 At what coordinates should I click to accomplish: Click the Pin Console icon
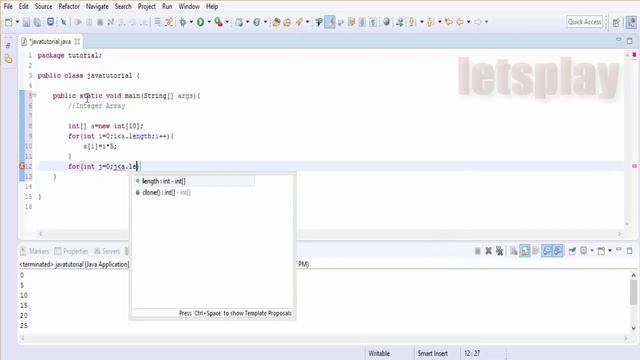(572, 251)
